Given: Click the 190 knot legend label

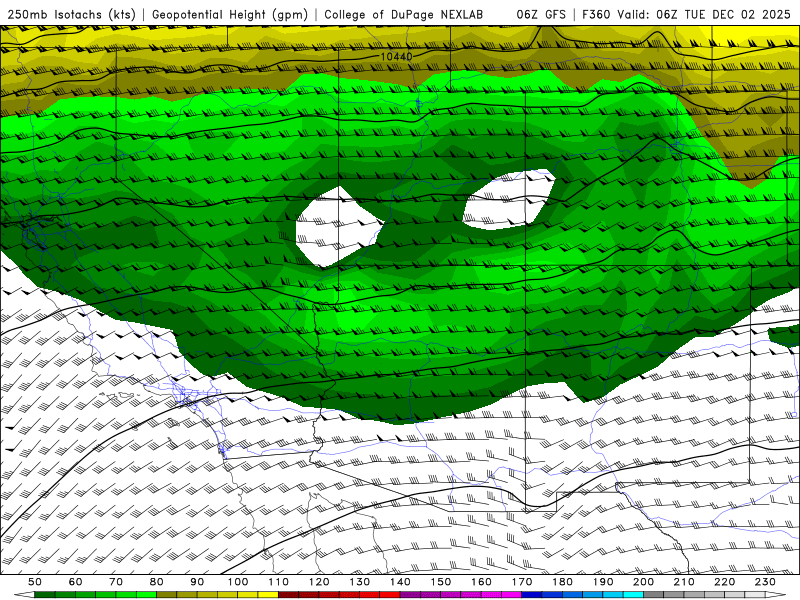Looking at the screenshot, I should tap(603, 582).
